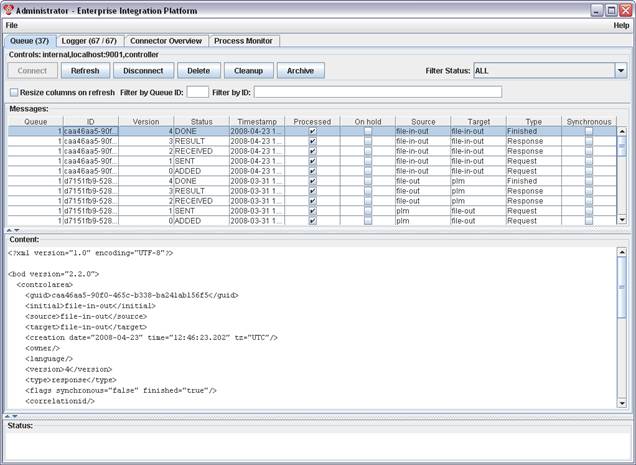
Task: Toggle Processed checkbox in SENT caa46aa5 row
Action: pyautogui.click(x=312, y=161)
